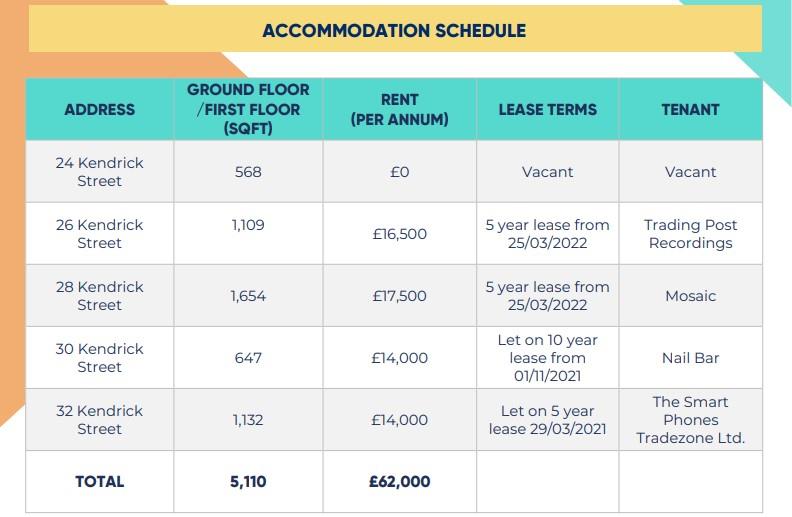Click the 32 Kendrick Street address cell
This screenshot has width=792, height=517.
99,420
